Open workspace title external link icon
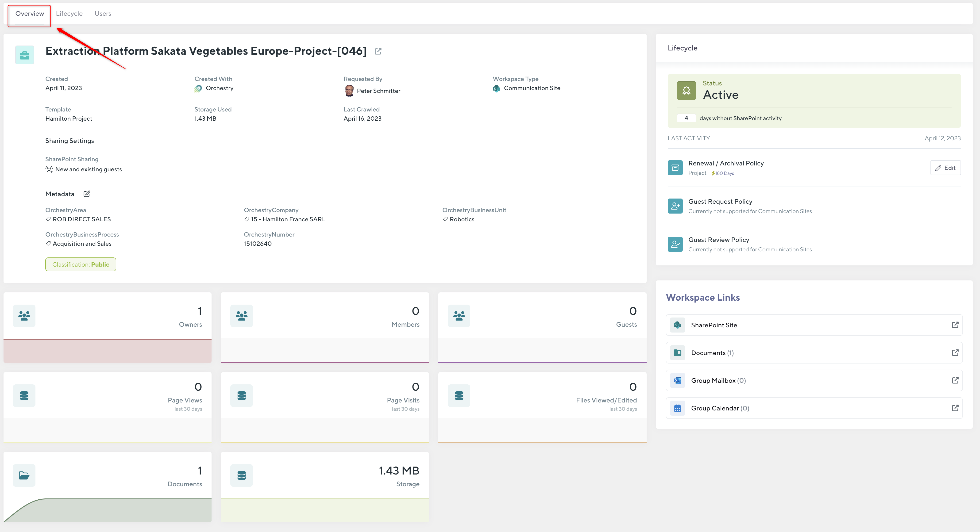980x532 pixels. (x=378, y=51)
